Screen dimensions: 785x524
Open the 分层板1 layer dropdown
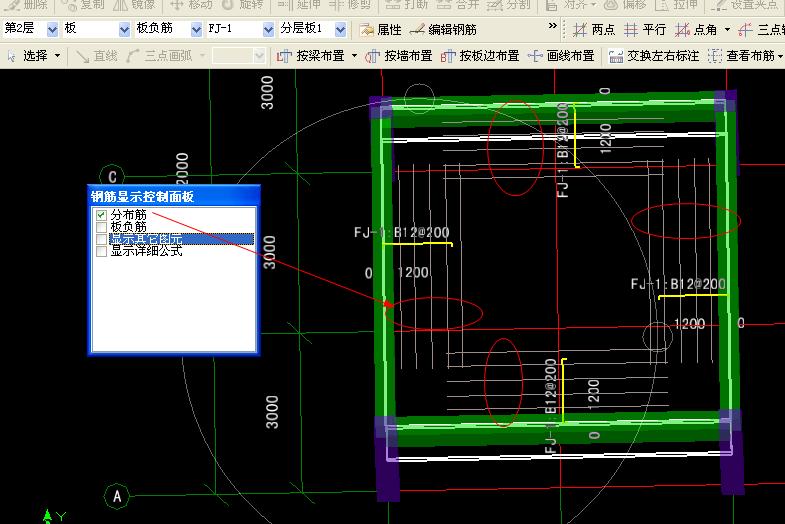coord(340,30)
